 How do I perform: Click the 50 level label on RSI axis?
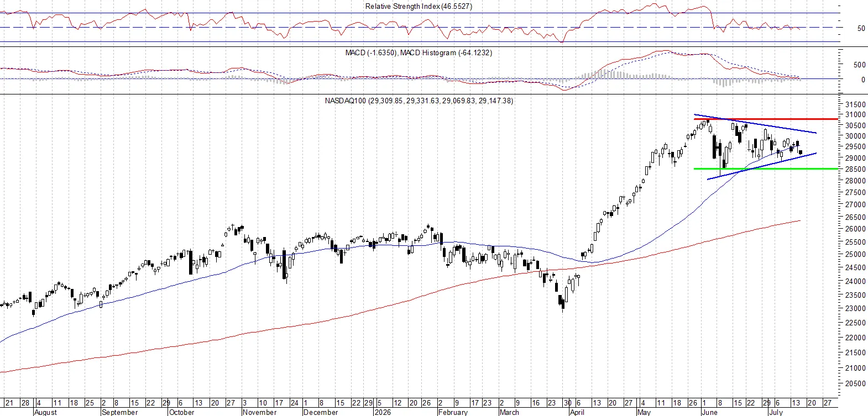[861, 28]
